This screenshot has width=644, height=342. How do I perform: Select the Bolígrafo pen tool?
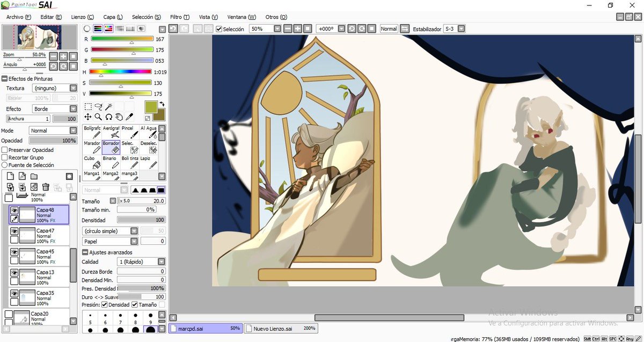pyautogui.click(x=92, y=132)
